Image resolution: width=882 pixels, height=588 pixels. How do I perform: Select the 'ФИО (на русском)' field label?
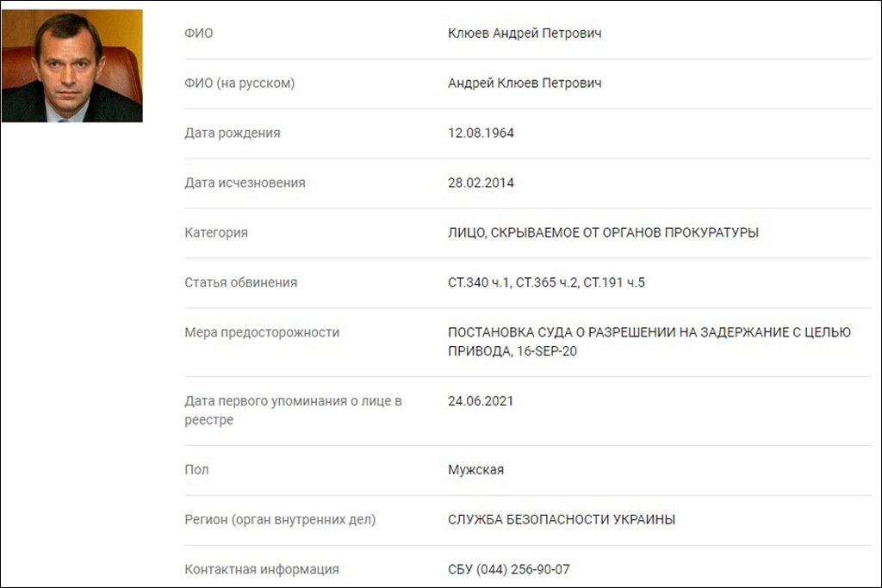(239, 84)
